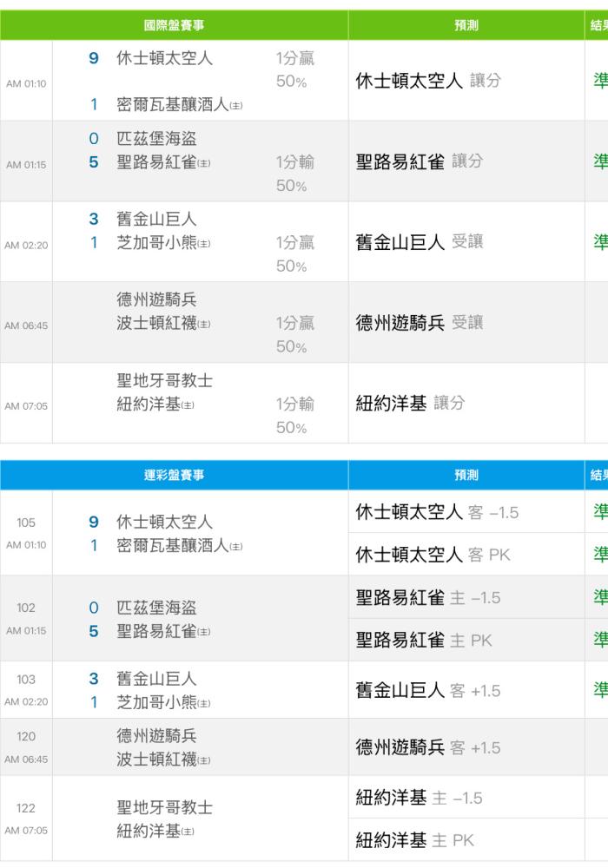Click the 紐約洋基 主 PK prediction
Image resolution: width=608 pixels, height=868 pixels.
415,840
